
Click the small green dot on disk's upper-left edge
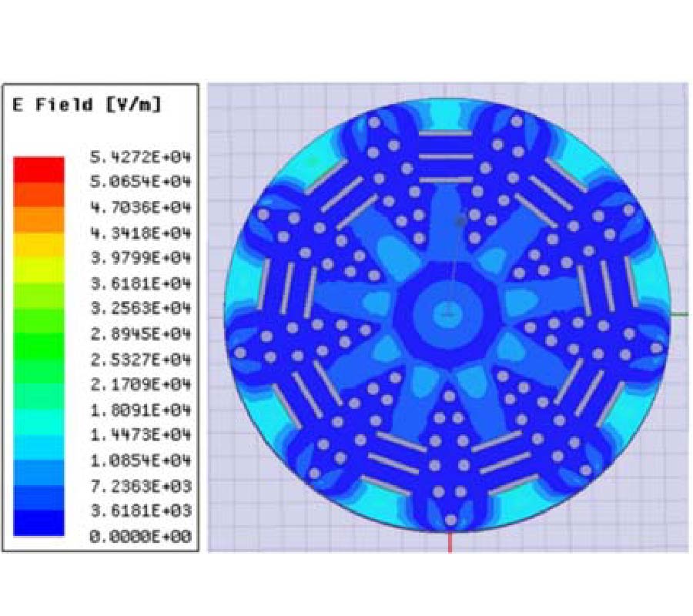point(313,162)
